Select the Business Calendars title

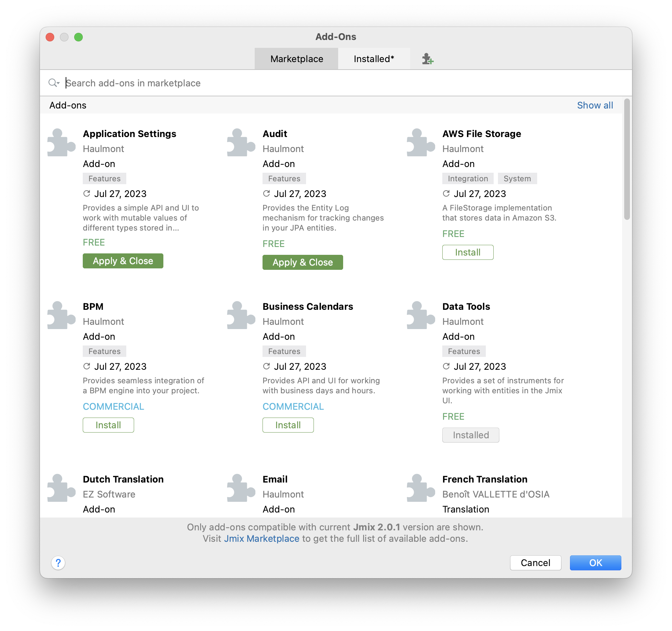coord(308,307)
